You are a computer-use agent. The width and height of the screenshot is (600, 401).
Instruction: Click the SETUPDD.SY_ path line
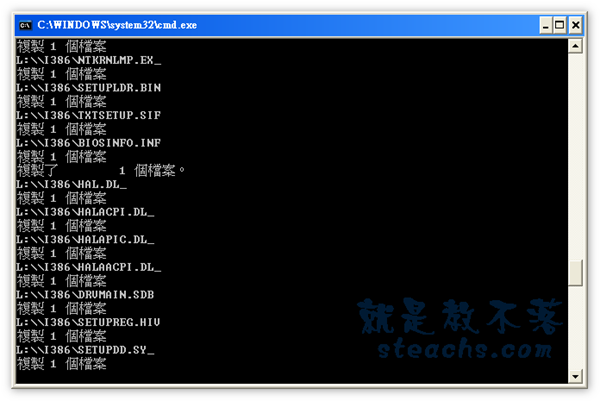[x=85, y=350]
